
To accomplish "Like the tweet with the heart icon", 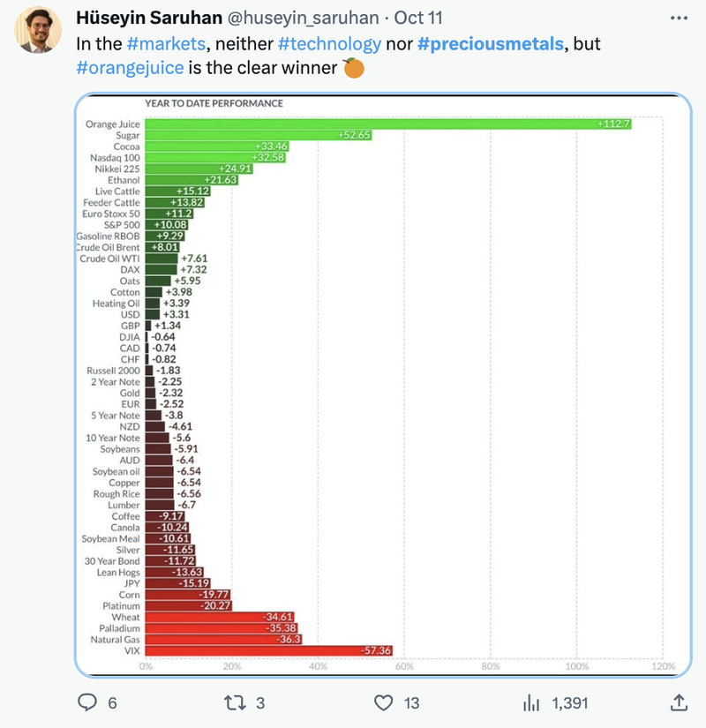I will point(384,702).
